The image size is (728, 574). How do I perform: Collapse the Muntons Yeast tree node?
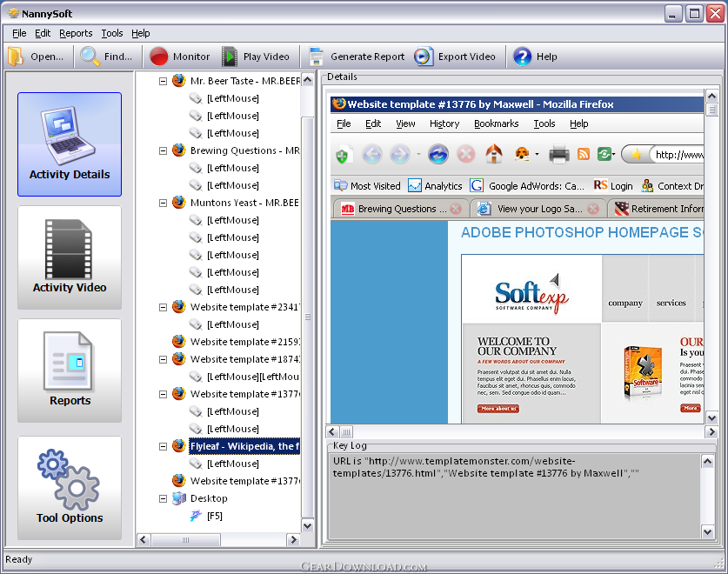[163, 203]
